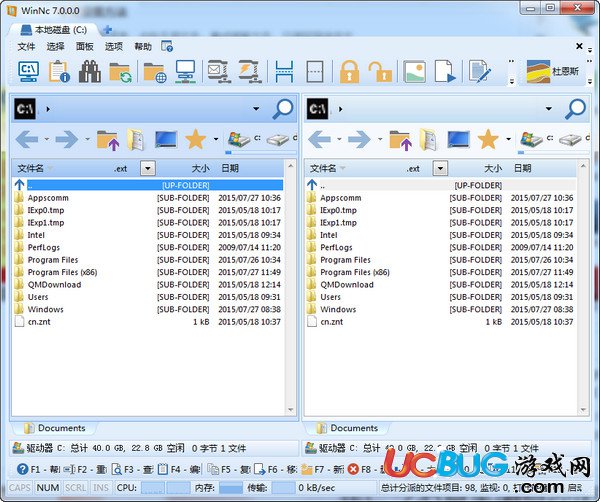This screenshot has height=502, width=600.
Task: Click the folder synchronize toolbar icon
Action: pyautogui.click(x=120, y=72)
